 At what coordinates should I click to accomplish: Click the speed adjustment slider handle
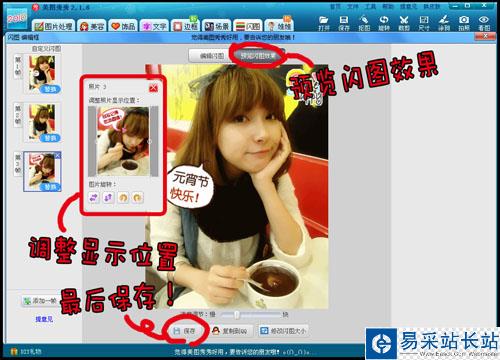point(237,315)
